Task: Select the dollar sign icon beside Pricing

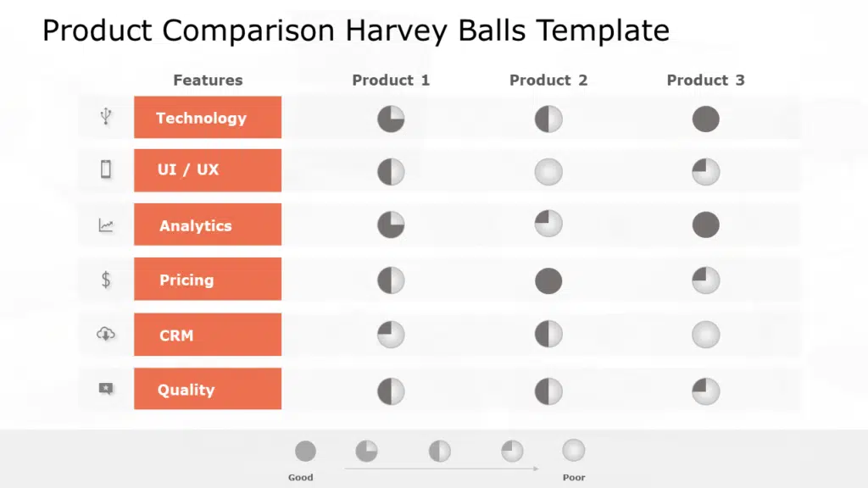Action: pos(106,280)
